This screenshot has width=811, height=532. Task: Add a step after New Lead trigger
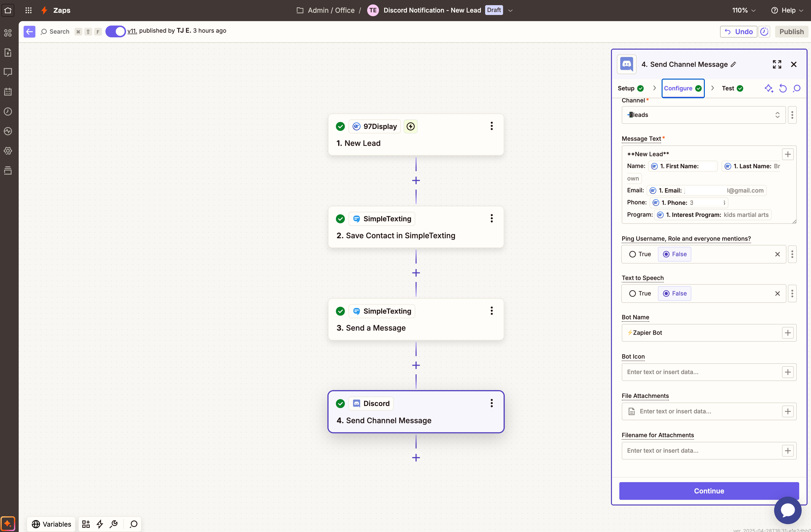coord(416,181)
